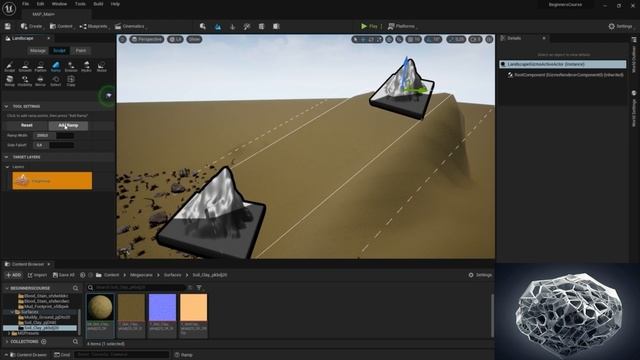
Task: Activate Landscape mode icon in toolbar
Action: coord(218,26)
